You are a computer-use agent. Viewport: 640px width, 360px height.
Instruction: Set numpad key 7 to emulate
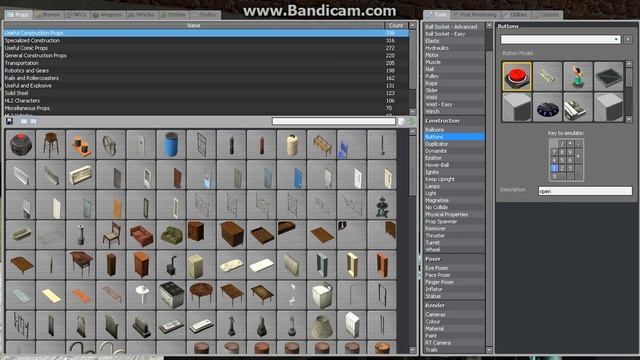tap(554, 152)
